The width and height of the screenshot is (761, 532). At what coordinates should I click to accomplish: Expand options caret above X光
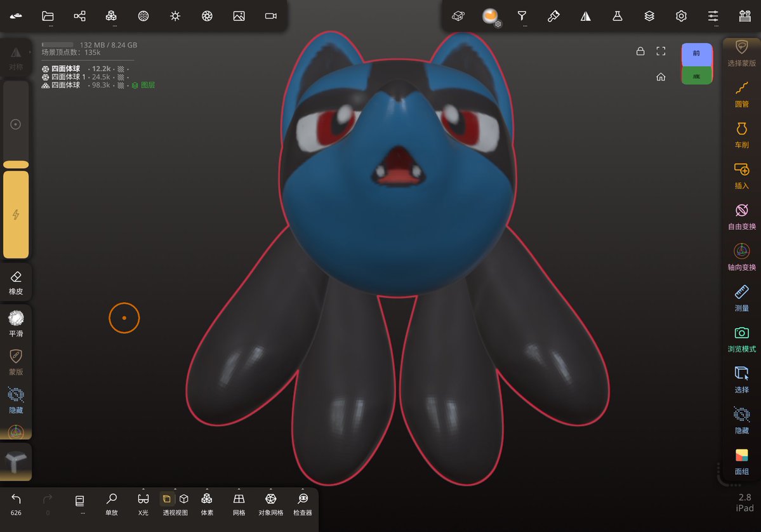(x=143, y=489)
